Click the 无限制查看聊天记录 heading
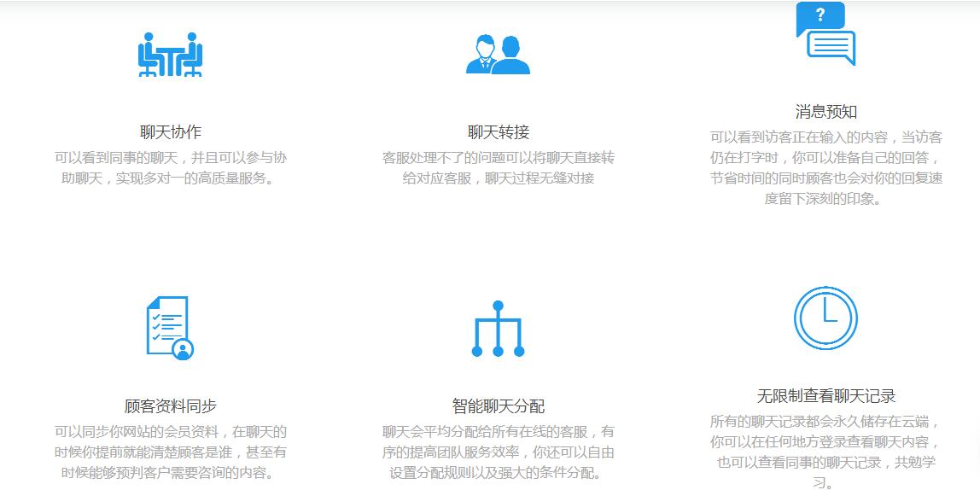 coord(825,396)
